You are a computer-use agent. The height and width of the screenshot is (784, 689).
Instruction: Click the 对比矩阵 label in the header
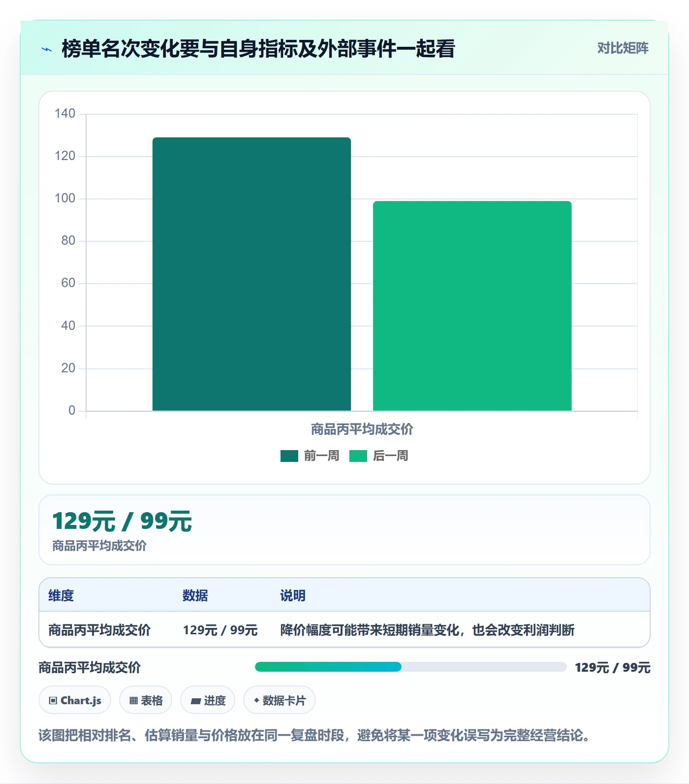tap(623, 48)
